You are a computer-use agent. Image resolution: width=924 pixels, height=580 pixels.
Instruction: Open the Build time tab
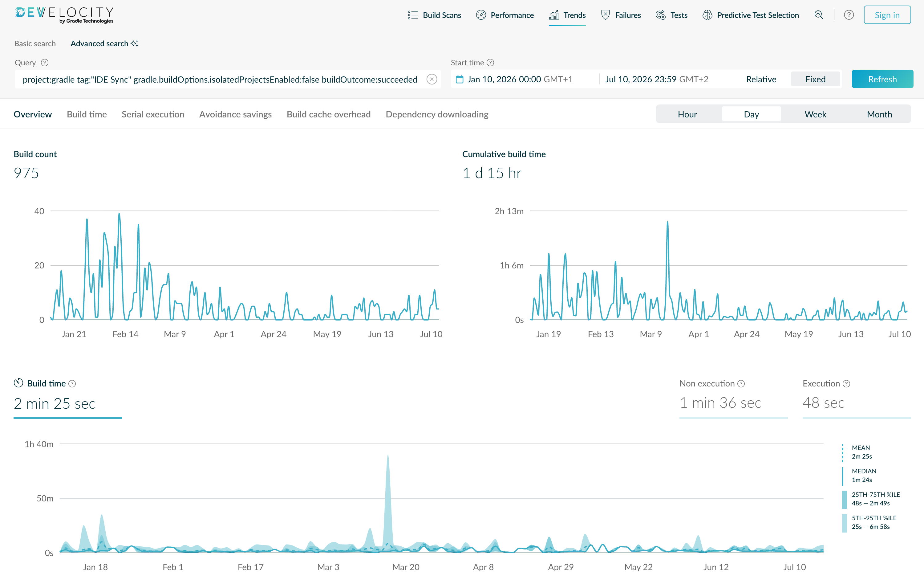coord(87,114)
